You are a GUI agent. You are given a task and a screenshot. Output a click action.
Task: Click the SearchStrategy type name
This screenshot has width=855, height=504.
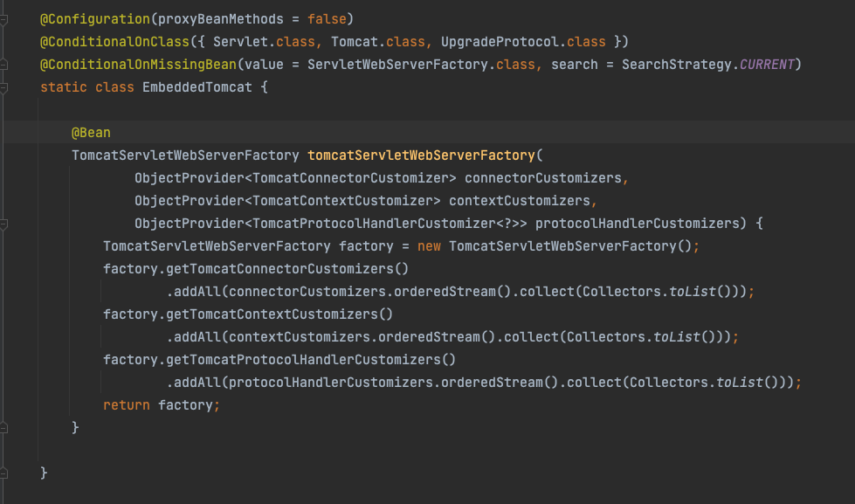click(677, 65)
